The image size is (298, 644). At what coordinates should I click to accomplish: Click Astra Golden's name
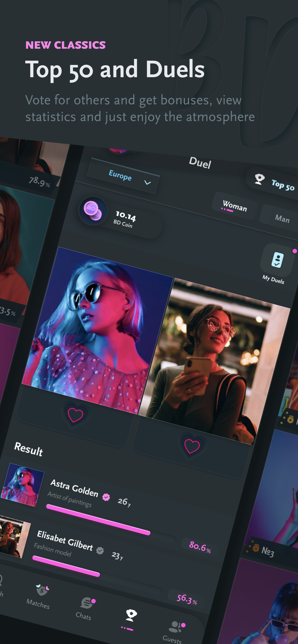(x=74, y=488)
